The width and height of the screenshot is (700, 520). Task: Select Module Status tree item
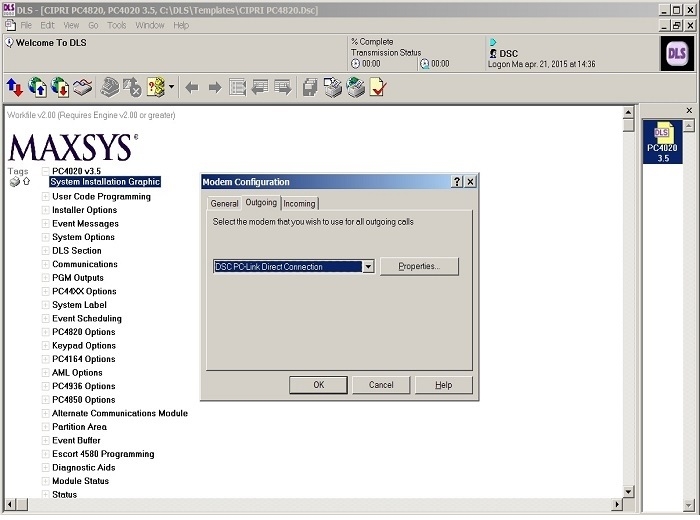pyautogui.click(x=80, y=481)
